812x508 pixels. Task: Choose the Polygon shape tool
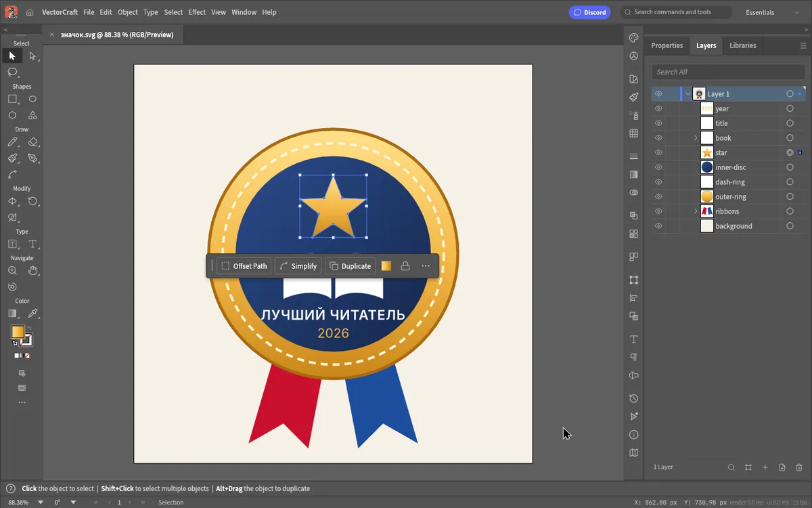(x=12, y=115)
